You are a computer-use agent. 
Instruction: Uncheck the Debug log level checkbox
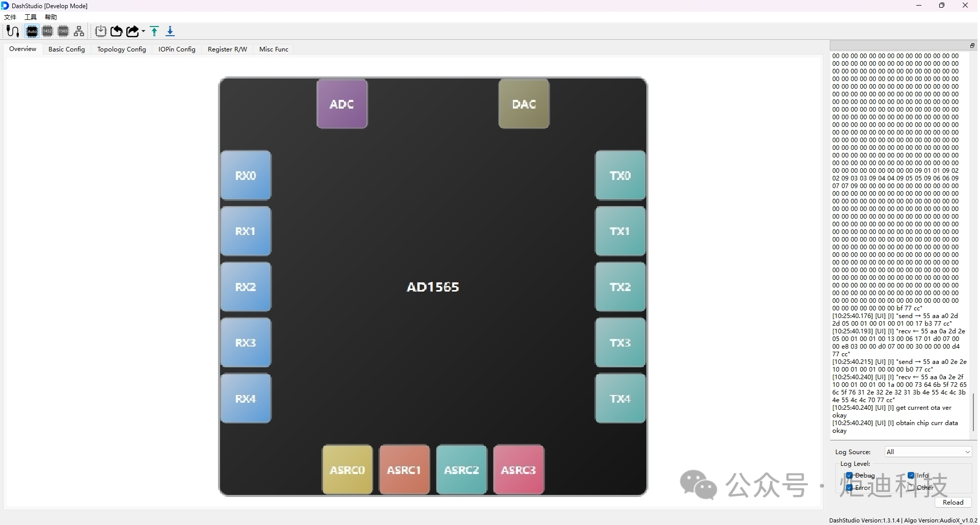[849, 476]
